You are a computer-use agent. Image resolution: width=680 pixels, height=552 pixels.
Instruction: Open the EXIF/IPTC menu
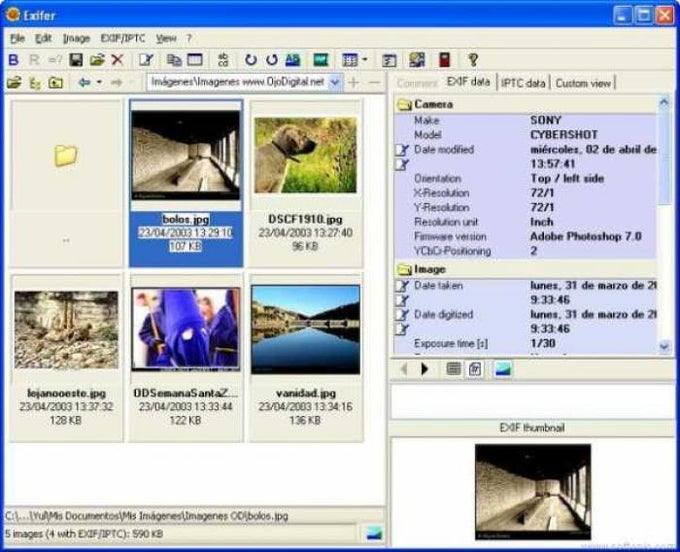[x=122, y=38]
